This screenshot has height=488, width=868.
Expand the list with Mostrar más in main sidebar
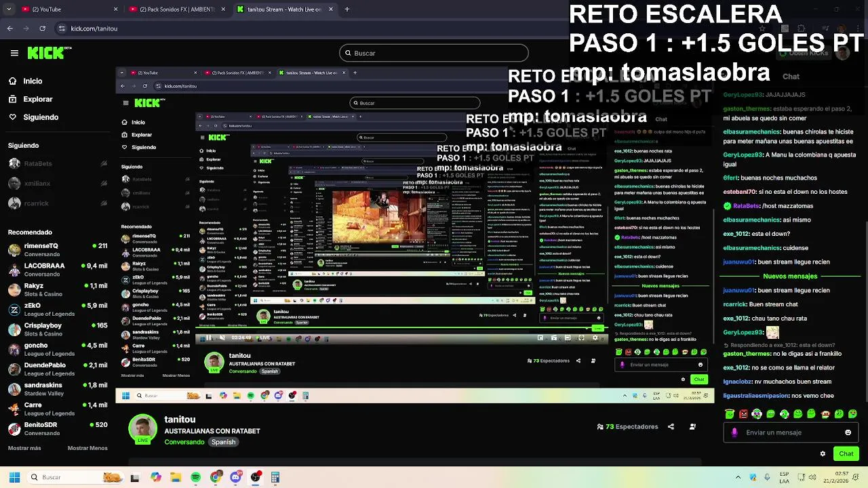[x=24, y=448]
